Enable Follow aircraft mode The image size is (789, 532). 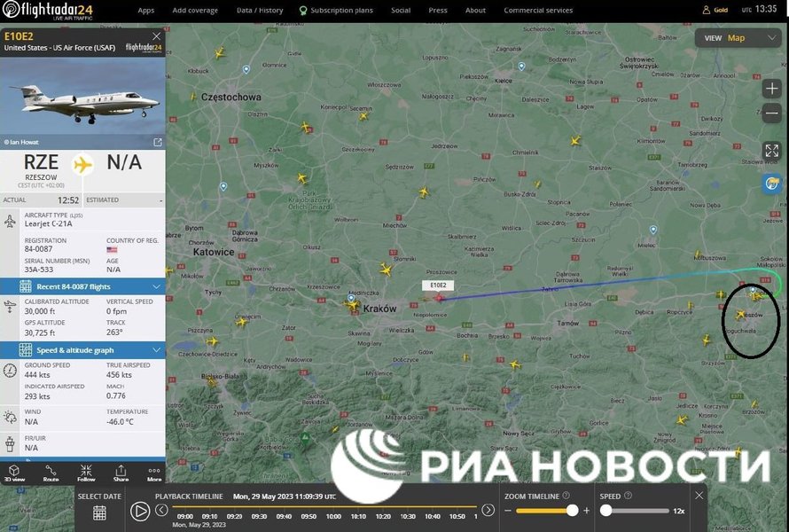[86, 473]
